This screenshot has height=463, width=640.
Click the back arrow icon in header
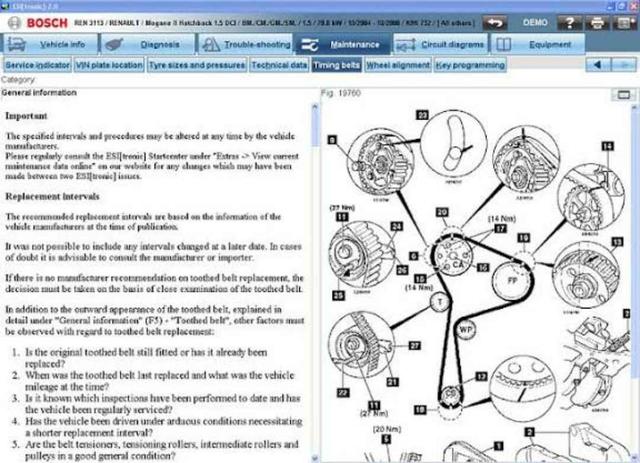(x=494, y=21)
